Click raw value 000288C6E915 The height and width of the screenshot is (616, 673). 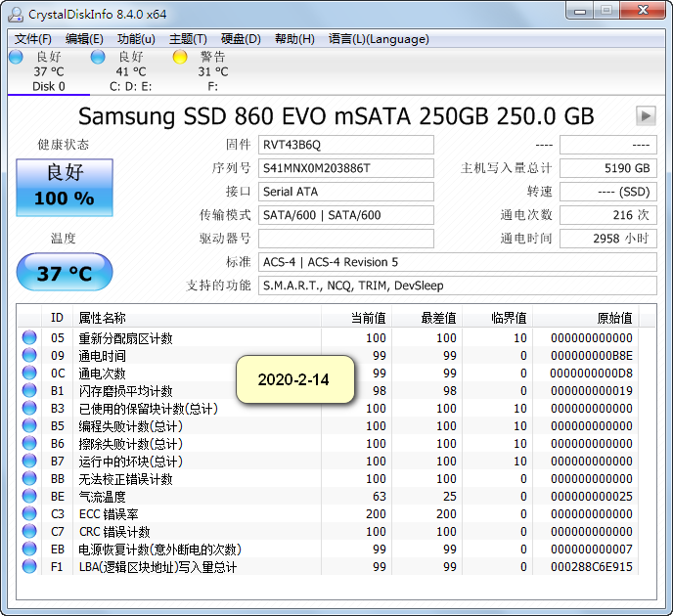[592, 567]
